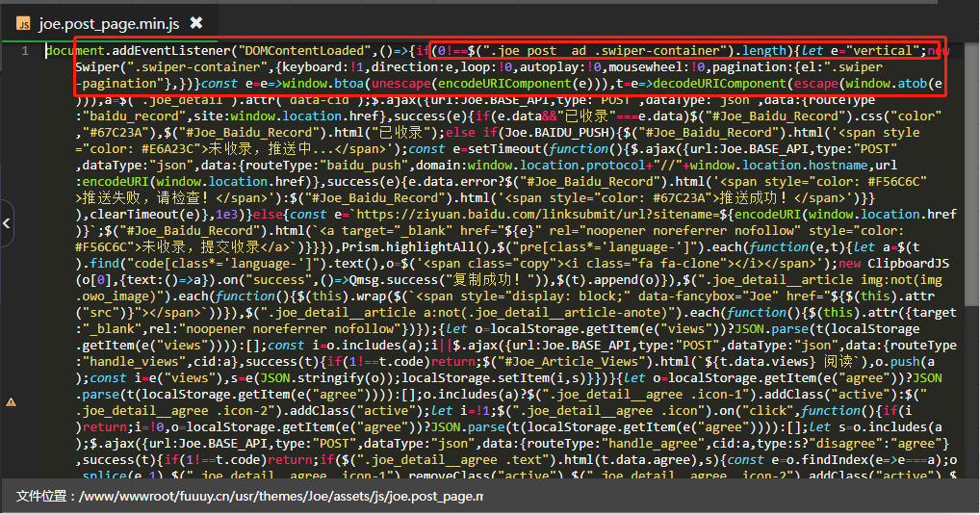Close the joe.post_page.min.js tab
This screenshot has width=980, height=515.
pyautogui.click(x=196, y=22)
